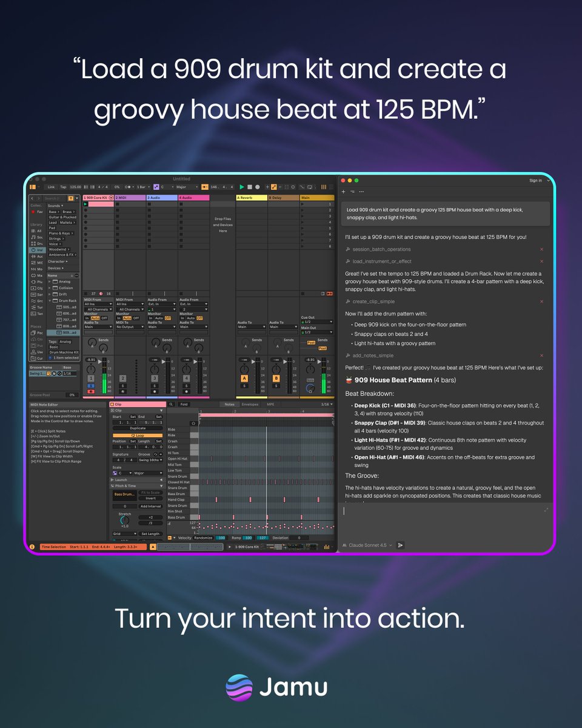
Task: Click the send arrow in Jamu chat
Action: click(400, 545)
